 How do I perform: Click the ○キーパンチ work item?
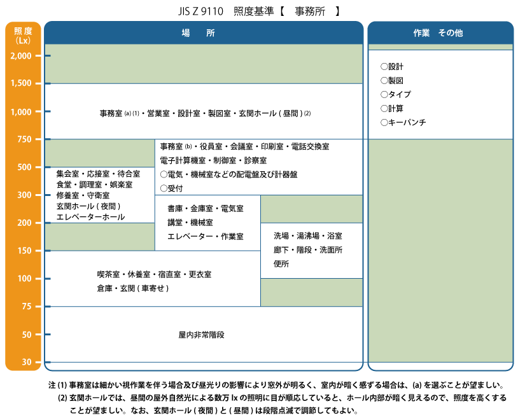[x=403, y=122]
